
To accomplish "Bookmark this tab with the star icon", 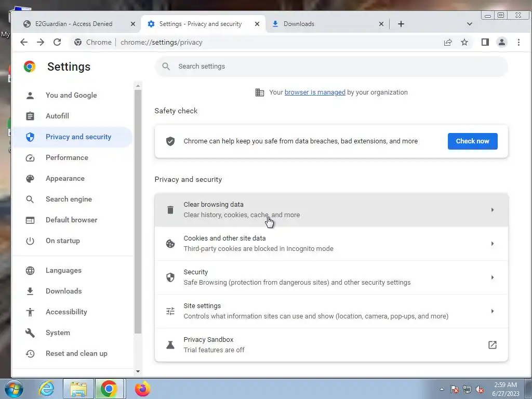I will 464,42.
